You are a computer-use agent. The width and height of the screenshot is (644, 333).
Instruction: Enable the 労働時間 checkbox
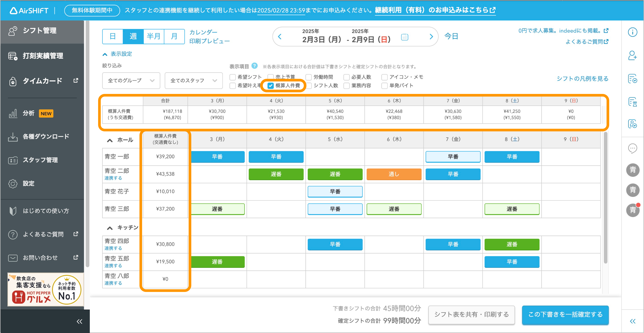pos(308,77)
